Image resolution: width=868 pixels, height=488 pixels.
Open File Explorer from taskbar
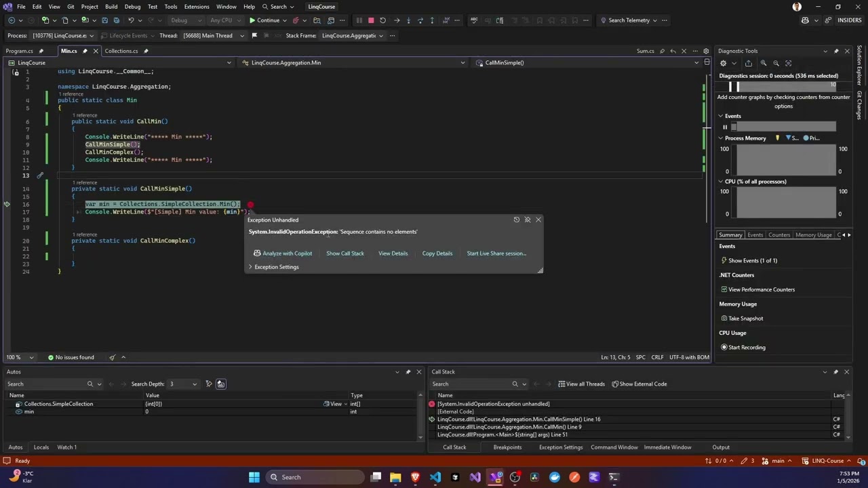(x=395, y=477)
